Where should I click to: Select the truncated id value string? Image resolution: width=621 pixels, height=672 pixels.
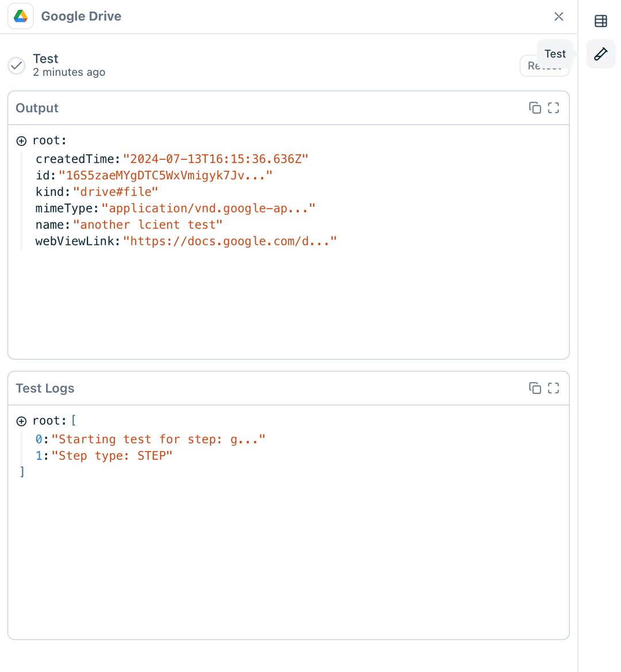[x=165, y=175]
